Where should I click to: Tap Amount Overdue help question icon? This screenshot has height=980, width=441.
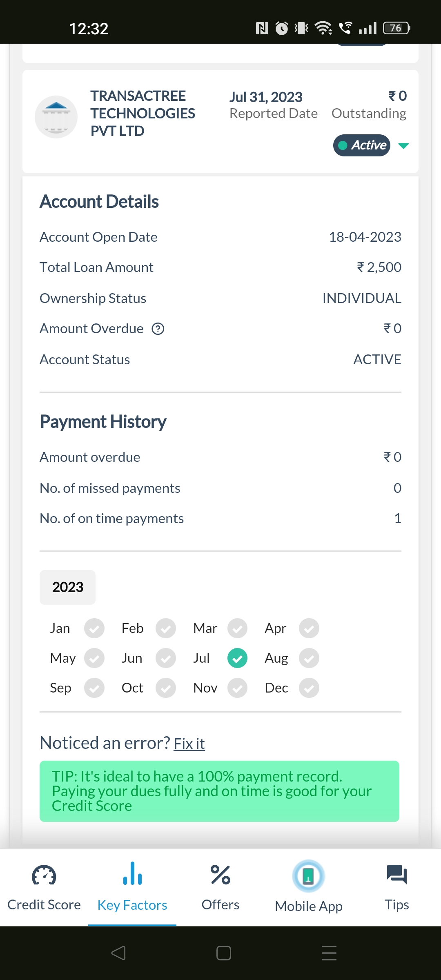(158, 329)
